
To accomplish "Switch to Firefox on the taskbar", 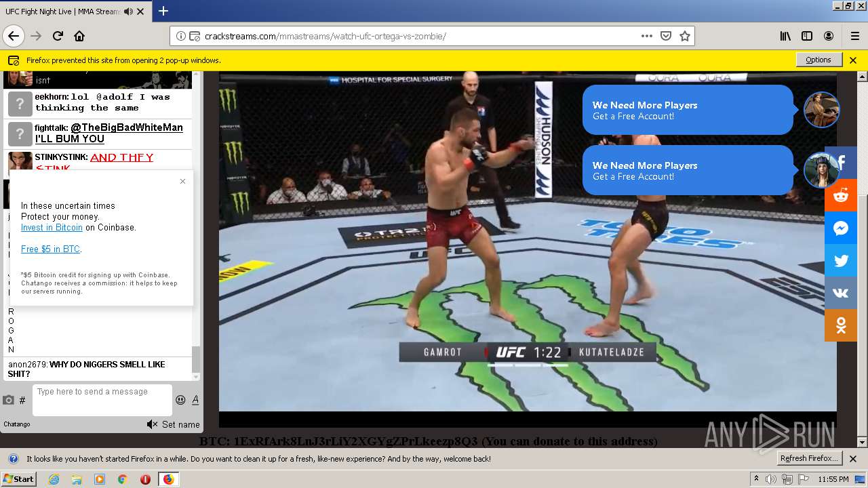I will (168, 479).
